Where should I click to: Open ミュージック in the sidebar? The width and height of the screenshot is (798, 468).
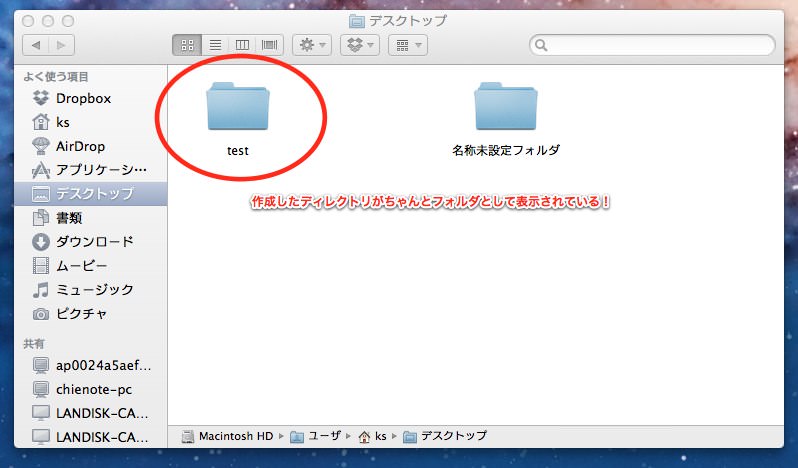pyautogui.click(x=91, y=289)
